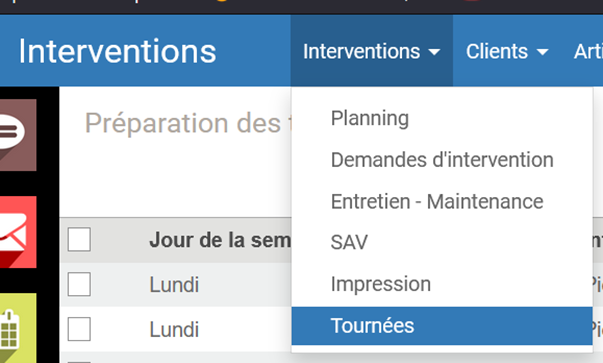Expand the Clients dropdown menu
The image size is (603, 363).
(x=507, y=51)
